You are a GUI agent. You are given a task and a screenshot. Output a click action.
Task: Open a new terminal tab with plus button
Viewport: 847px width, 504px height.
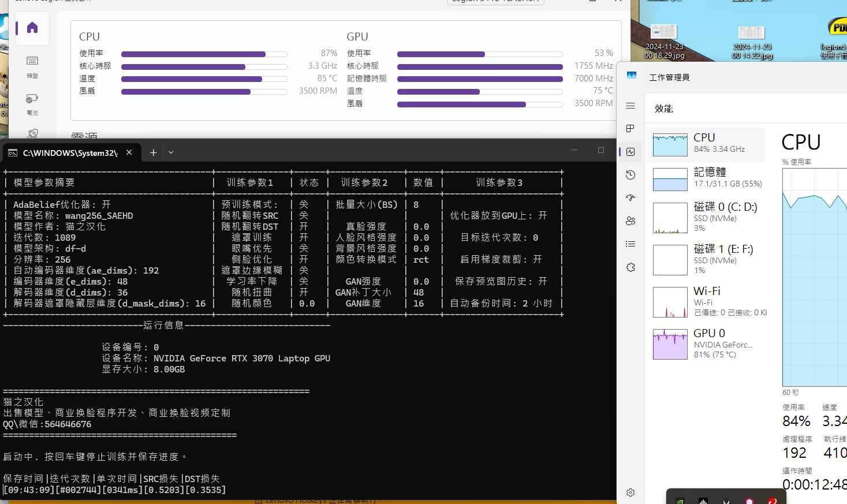[x=153, y=152]
